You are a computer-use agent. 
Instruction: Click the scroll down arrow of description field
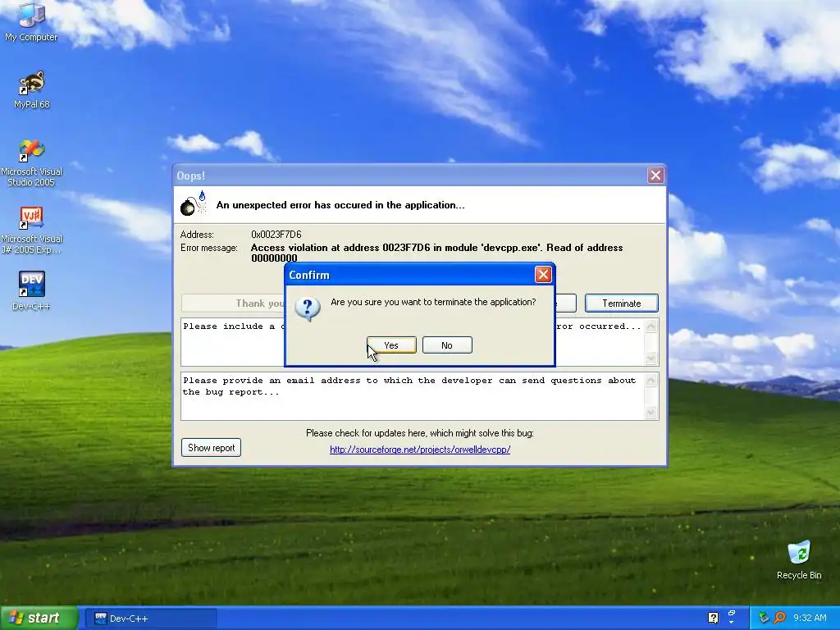651,358
